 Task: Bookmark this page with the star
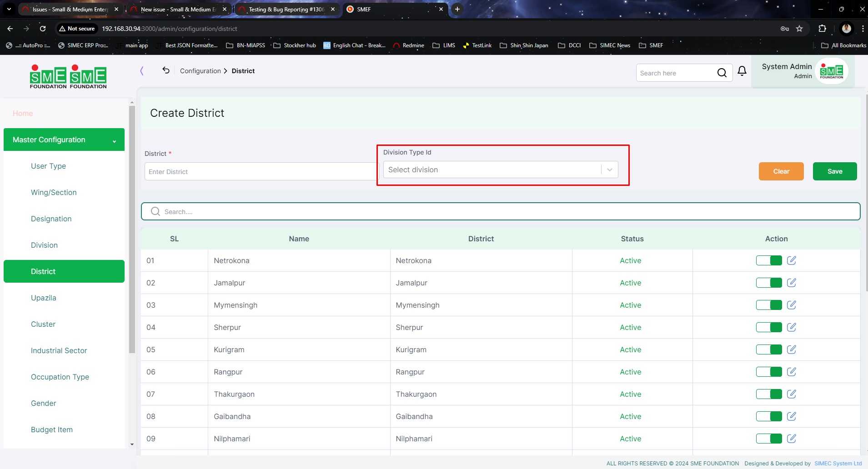click(x=799, y=29)
